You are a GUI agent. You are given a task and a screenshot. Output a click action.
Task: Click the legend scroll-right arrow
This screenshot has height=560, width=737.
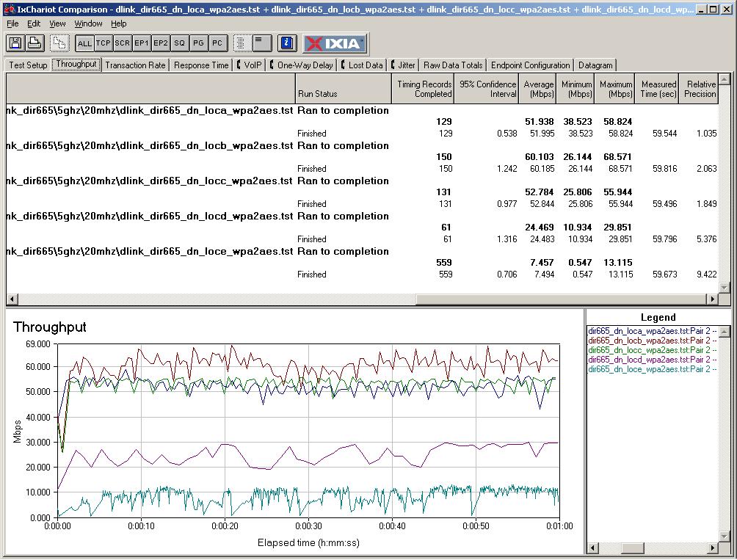(x=713, y=548)
